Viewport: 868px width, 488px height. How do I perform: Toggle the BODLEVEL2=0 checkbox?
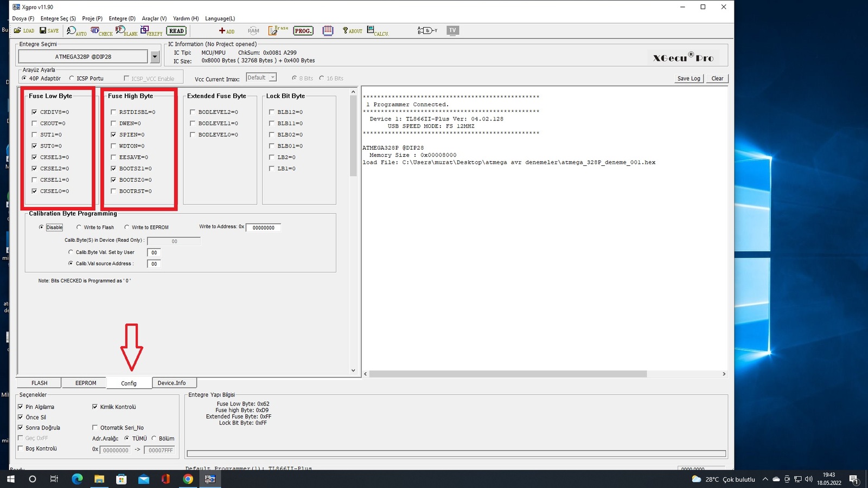click(193, 112)
